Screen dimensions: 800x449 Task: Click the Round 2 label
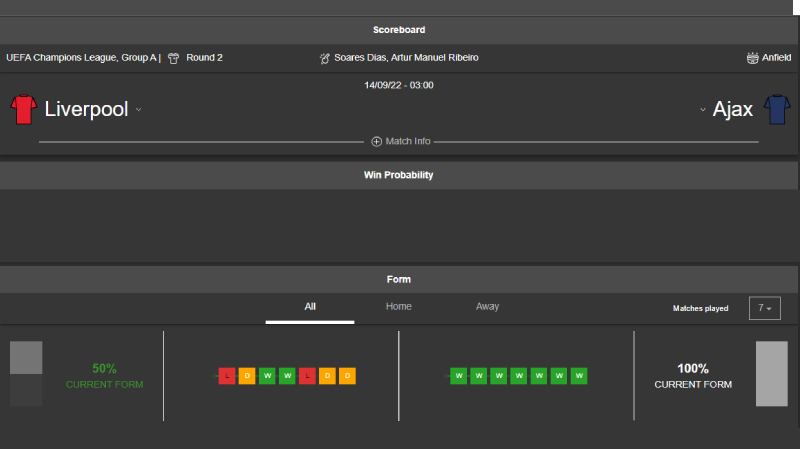point(205,58)
